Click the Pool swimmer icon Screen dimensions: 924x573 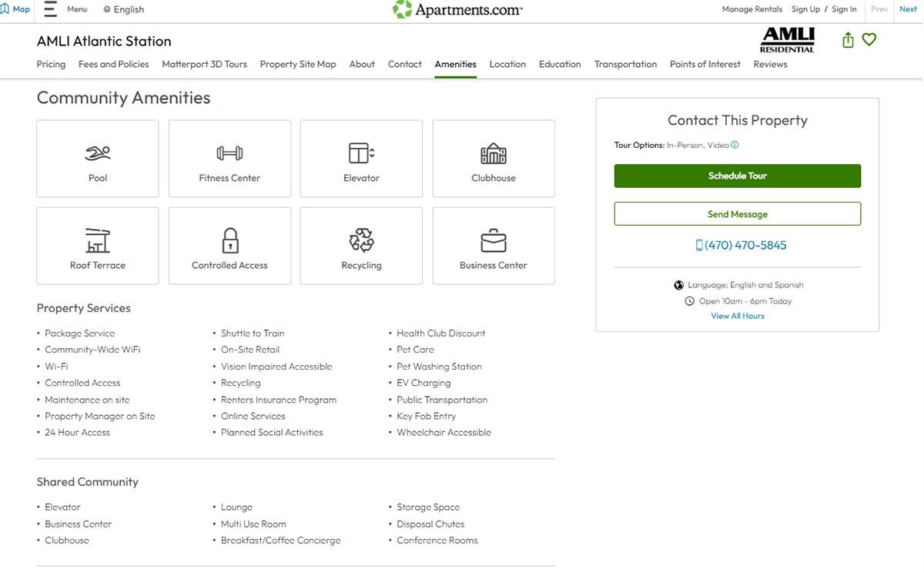(x=98, y=153)
